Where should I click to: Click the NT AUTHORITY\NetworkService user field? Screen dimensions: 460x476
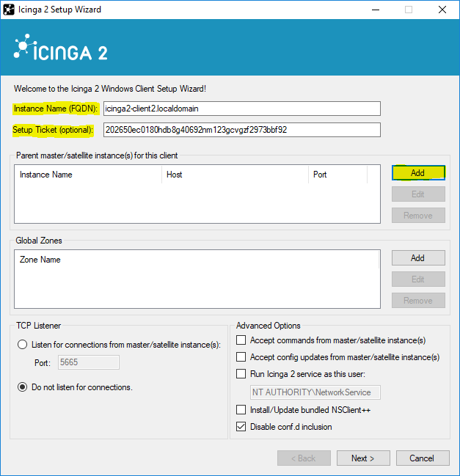(315, 392)
